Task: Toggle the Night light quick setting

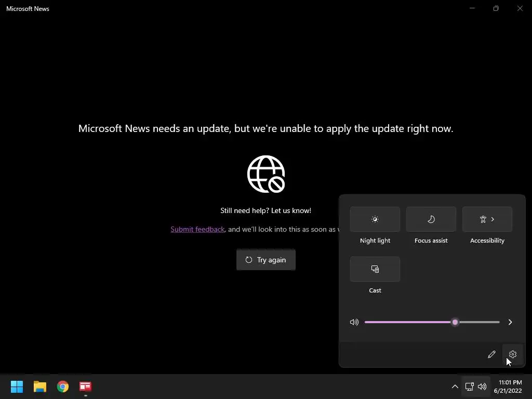Action: (x=375, y=219)
